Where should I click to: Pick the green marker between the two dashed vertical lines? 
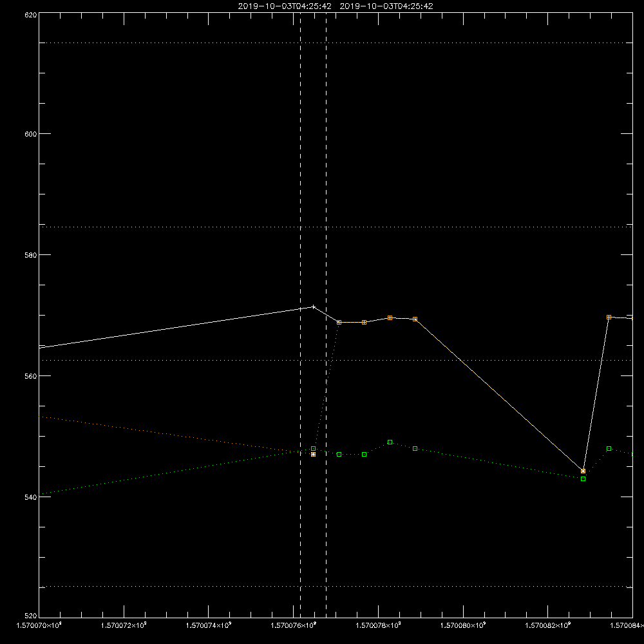click(314, 448)
